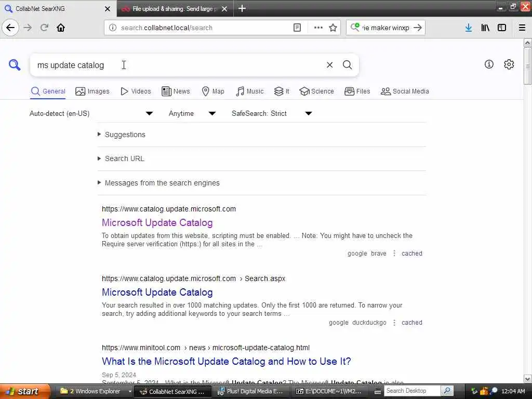532x399 pixels.
Task: Switch to Map search category
Action: [x=213, y=91]
